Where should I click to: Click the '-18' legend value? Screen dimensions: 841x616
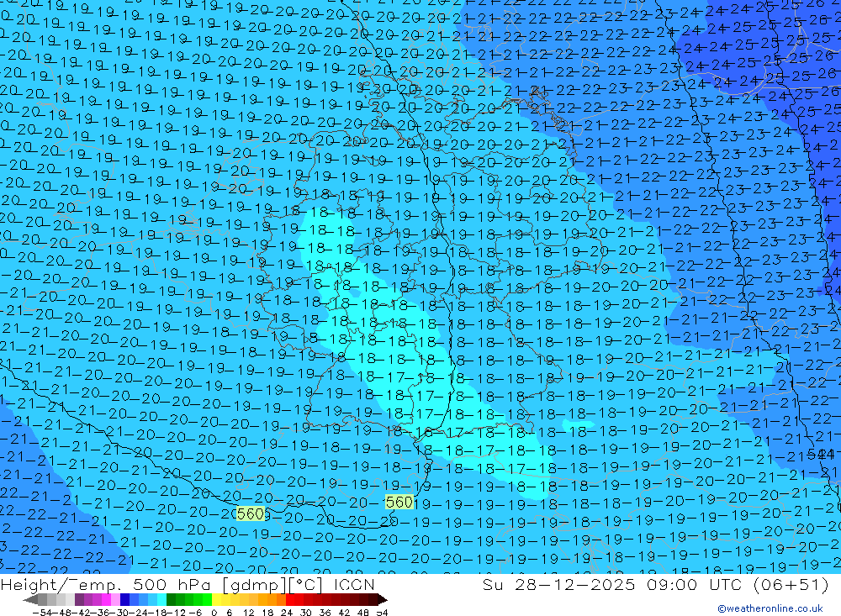158,613
